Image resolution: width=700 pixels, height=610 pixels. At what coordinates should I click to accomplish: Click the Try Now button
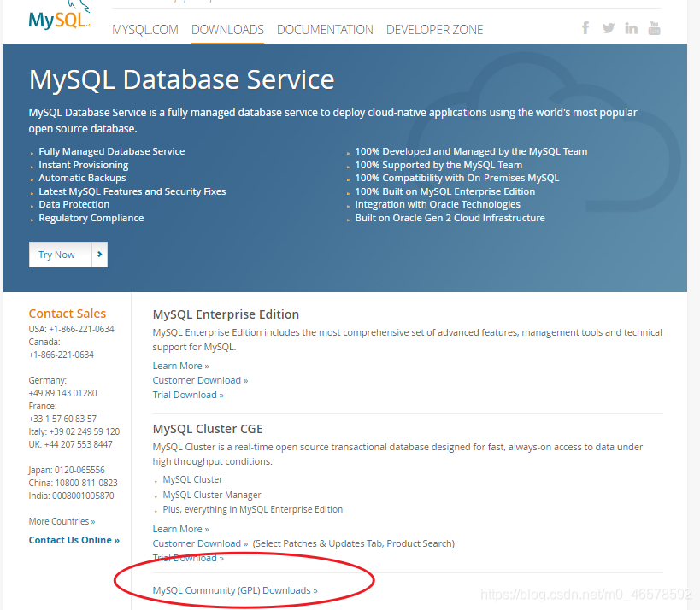pos(68,255)
